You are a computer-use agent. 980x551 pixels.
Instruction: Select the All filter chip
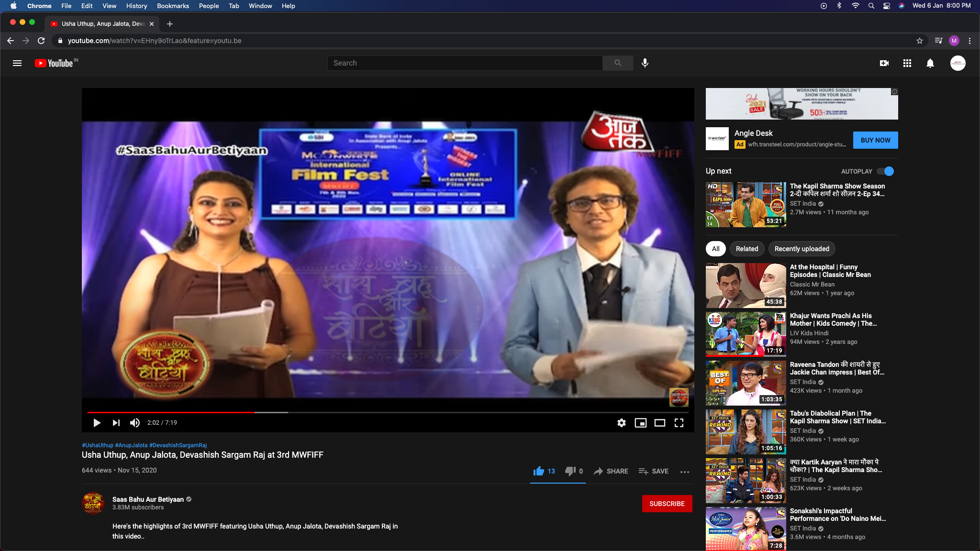click(716, 249)
